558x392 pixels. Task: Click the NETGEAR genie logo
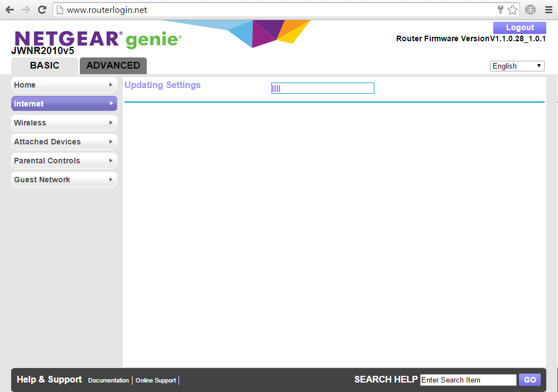[x=98, y=39]
